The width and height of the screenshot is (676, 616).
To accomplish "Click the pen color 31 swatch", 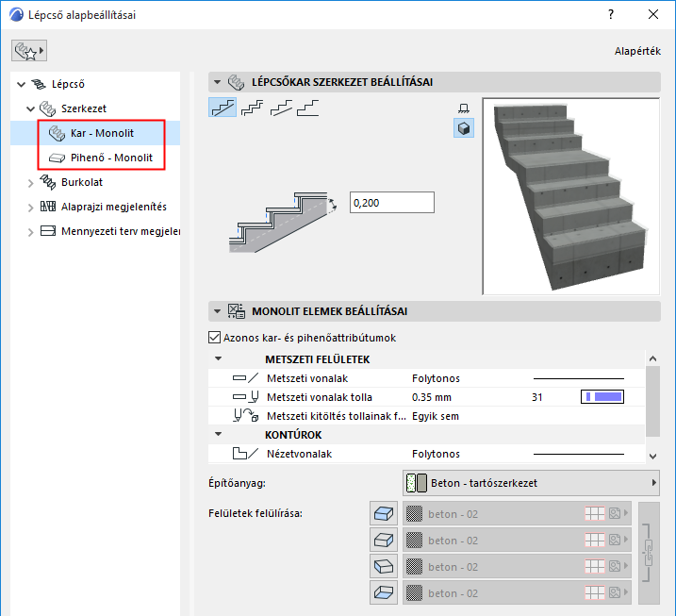I will coord(602,397).
